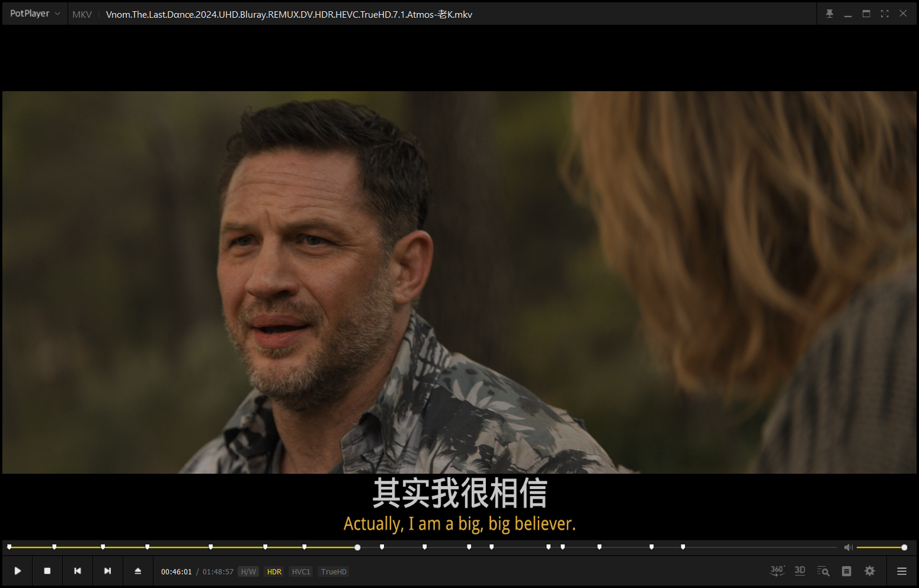
Task: Open the control panel gear icon
Action: [x=870, y=571]
